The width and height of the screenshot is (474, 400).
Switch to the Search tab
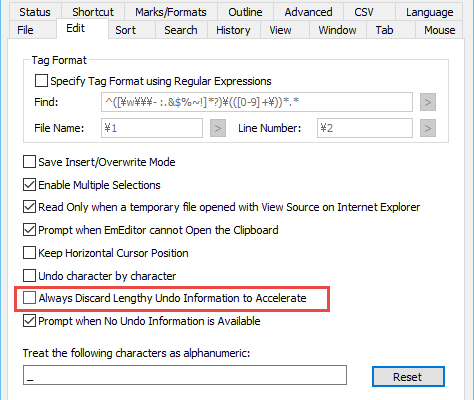(x=181, y=30)
